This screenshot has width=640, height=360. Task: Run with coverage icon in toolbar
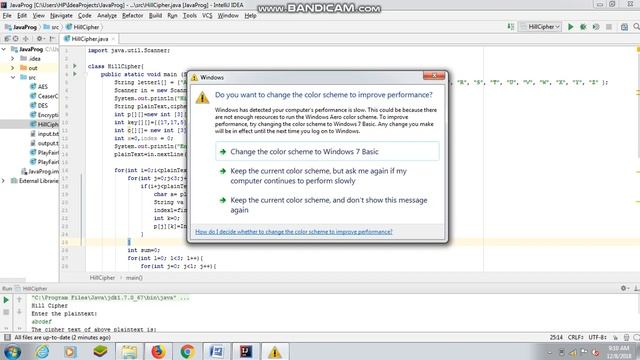click(596, 27)
